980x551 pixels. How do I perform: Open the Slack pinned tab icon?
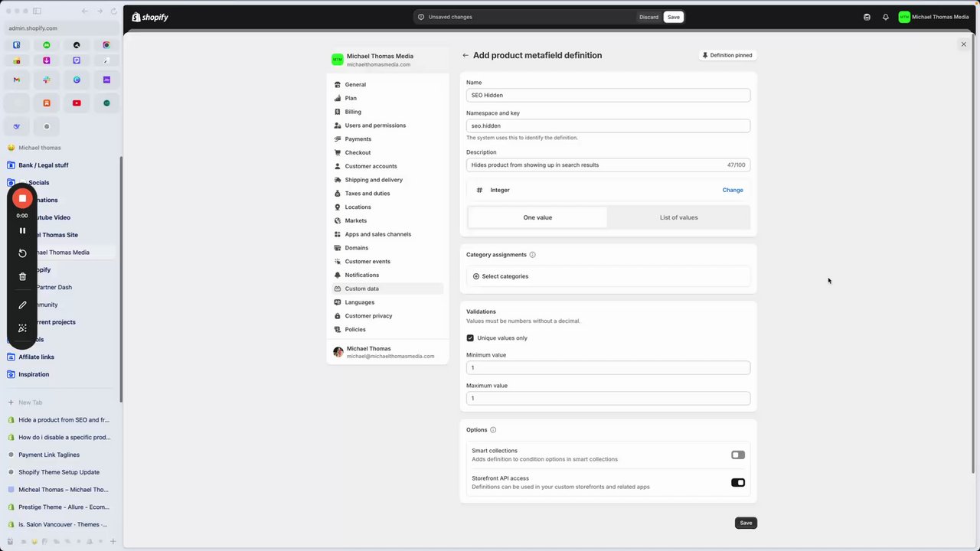click(x=47, y=80)
